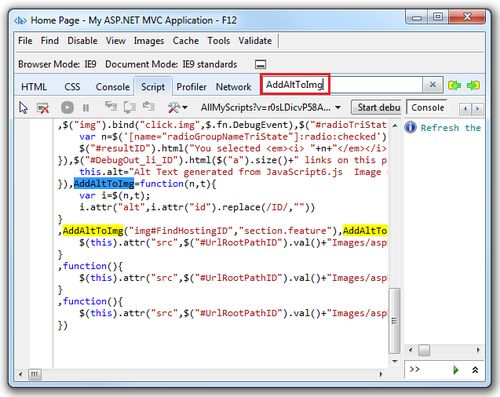The height and width of the screenshot is (397, 500).
Task: Click inside the AddAltToImg search field
Action: coord(341,85)
